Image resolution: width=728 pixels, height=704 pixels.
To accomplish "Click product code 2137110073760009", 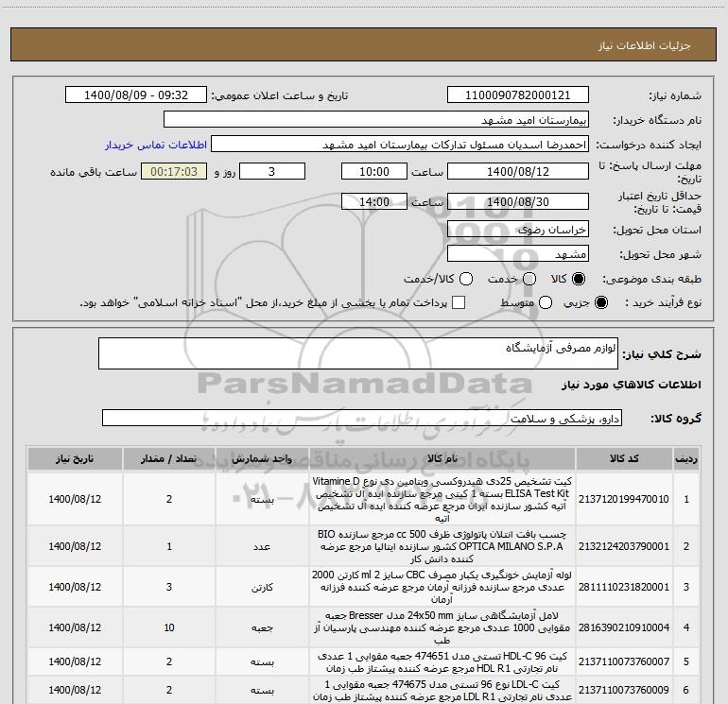I will click(x=624, y=690).
